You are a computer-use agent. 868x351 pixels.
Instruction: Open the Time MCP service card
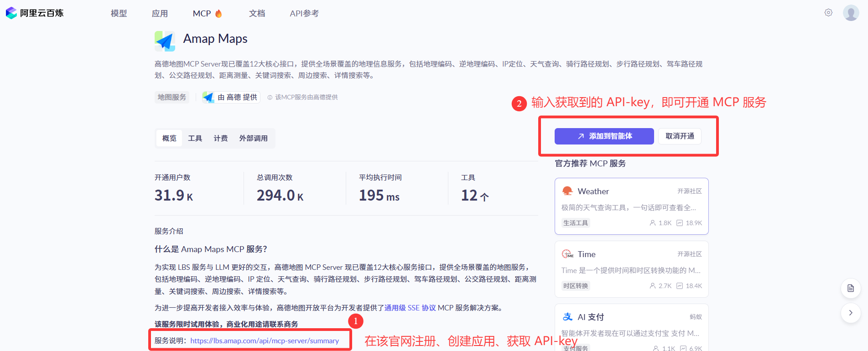pyautogui.click(x=631, y=269)
